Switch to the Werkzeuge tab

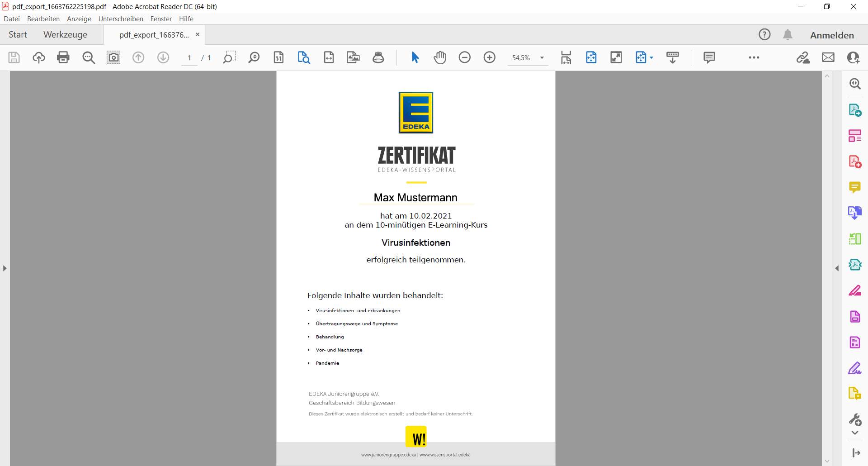(65, 34)
